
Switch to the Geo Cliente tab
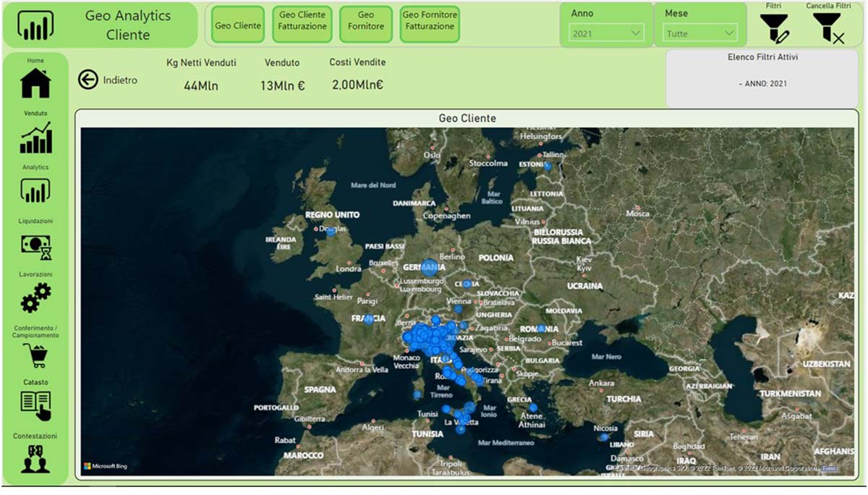[238, 26]
